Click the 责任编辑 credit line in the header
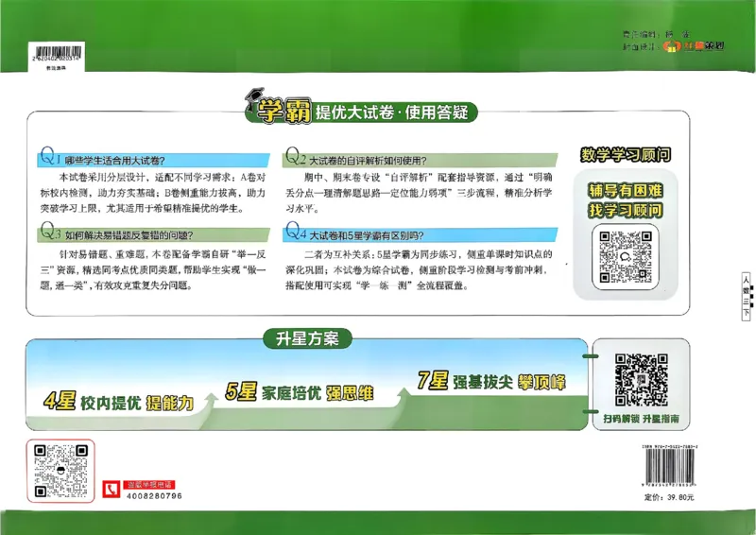 pyautogui.click(x=656, y=35)
